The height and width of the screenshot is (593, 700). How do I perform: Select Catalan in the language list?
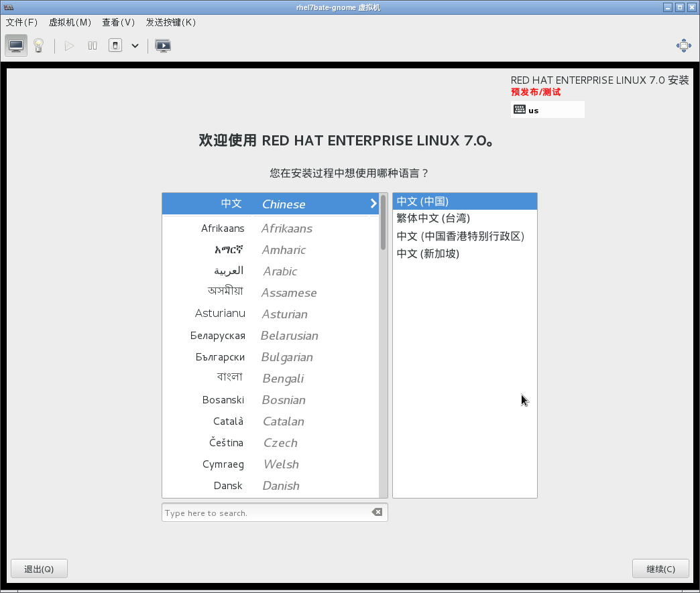click(x=270, y=421)
